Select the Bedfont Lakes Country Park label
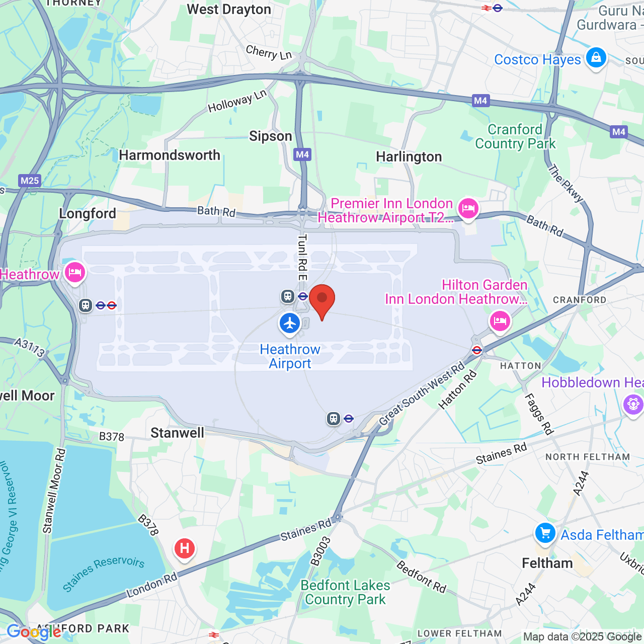This screenshot has width=644, height=644. (345, 592)
